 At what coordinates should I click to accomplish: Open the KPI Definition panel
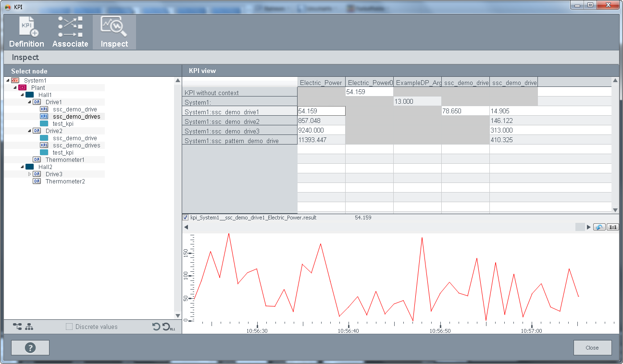point(26,32)
